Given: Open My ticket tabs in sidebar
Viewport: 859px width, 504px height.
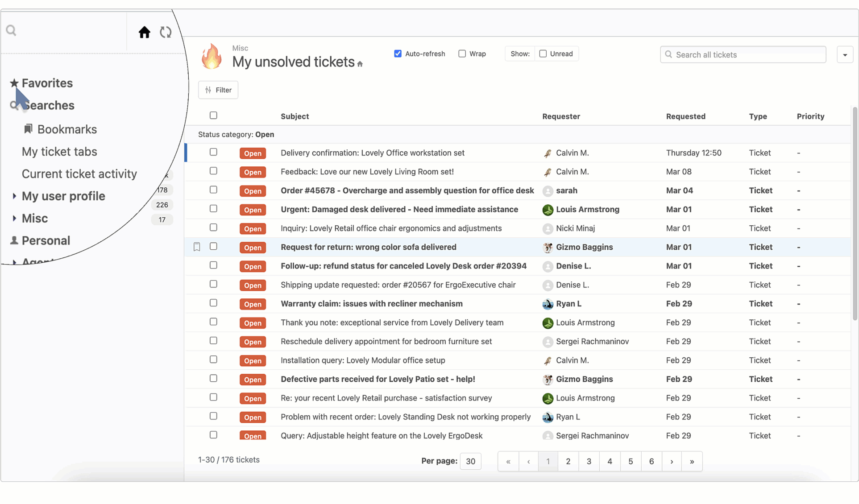Looking at the screenshot, I should coord(59,152).
